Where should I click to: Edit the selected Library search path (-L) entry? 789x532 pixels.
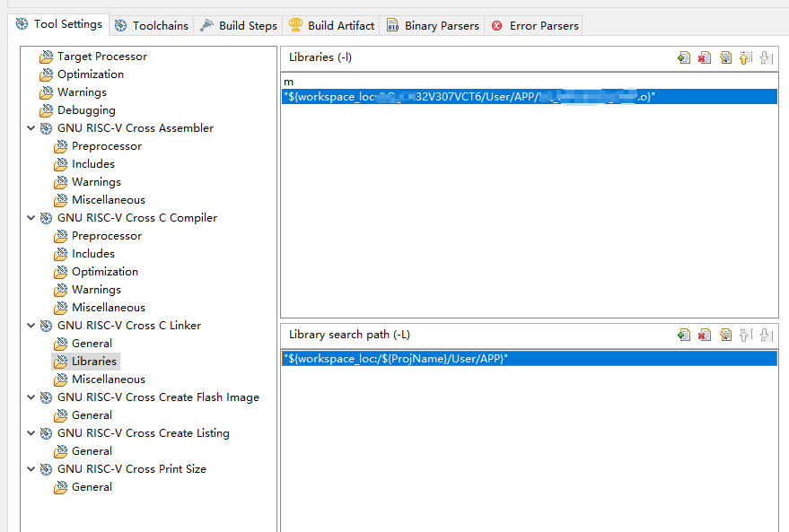click(x=725, y=336)
